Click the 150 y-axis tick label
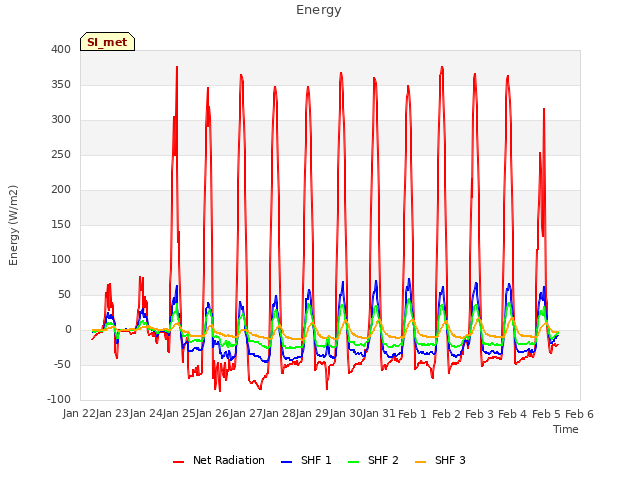This screenshot has height=480, width=640. 61,224
